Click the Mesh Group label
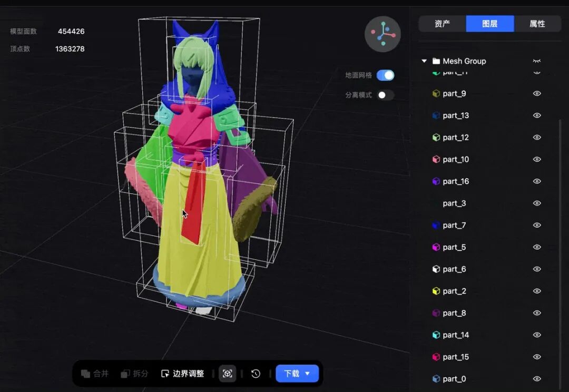Screen dimensions: 569x392 (x=465, y=61)
